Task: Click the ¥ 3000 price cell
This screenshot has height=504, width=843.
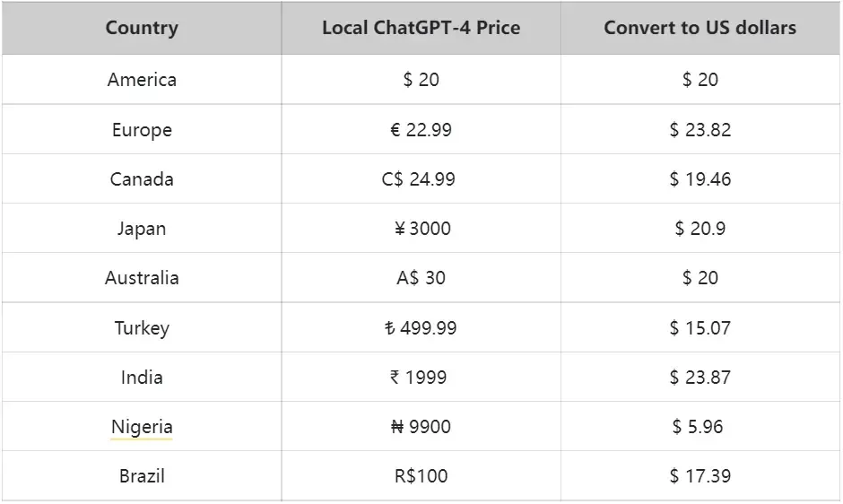Action: point(421,229)
